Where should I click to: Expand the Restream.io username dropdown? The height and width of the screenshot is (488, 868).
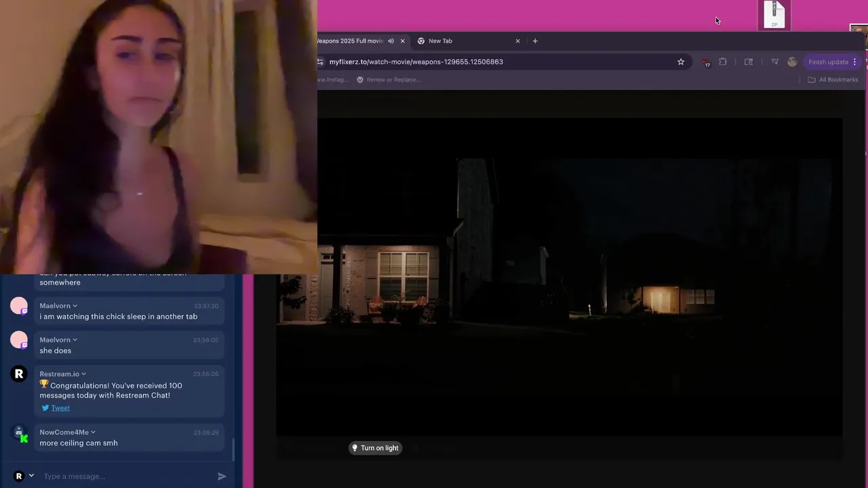tap(83, 374)
